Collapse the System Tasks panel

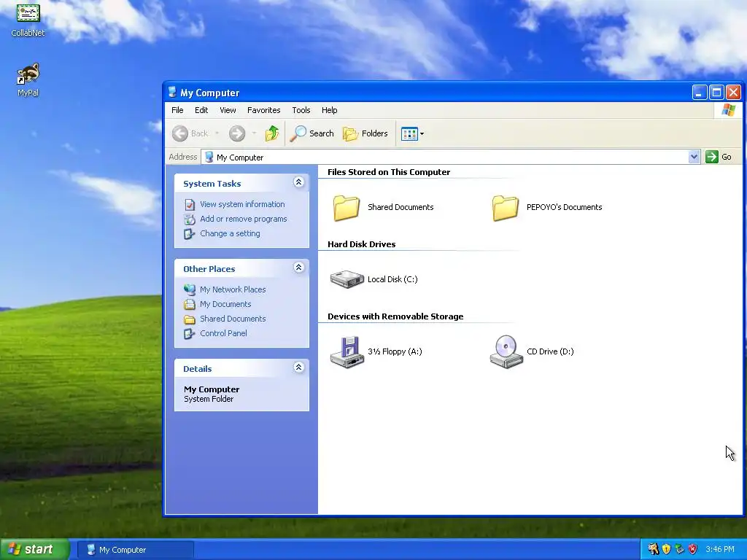pyautogui.click(x=298, y=182)
